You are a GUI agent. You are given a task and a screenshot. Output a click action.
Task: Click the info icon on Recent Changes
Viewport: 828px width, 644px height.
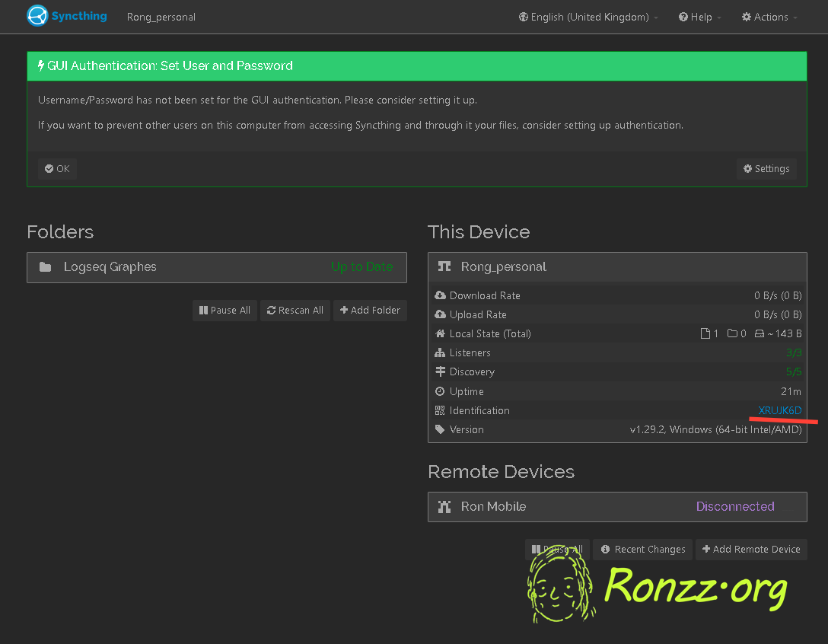coord(605,550)
